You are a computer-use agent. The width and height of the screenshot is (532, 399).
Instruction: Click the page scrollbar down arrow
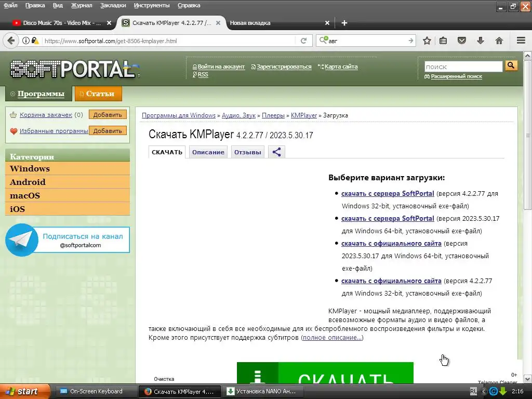[528, 379]
